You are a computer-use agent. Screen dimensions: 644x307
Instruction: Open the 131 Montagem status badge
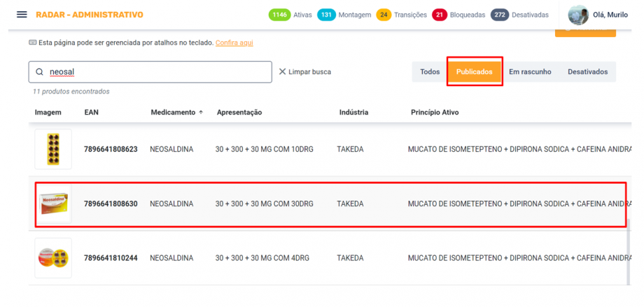[x=326, y=15]
